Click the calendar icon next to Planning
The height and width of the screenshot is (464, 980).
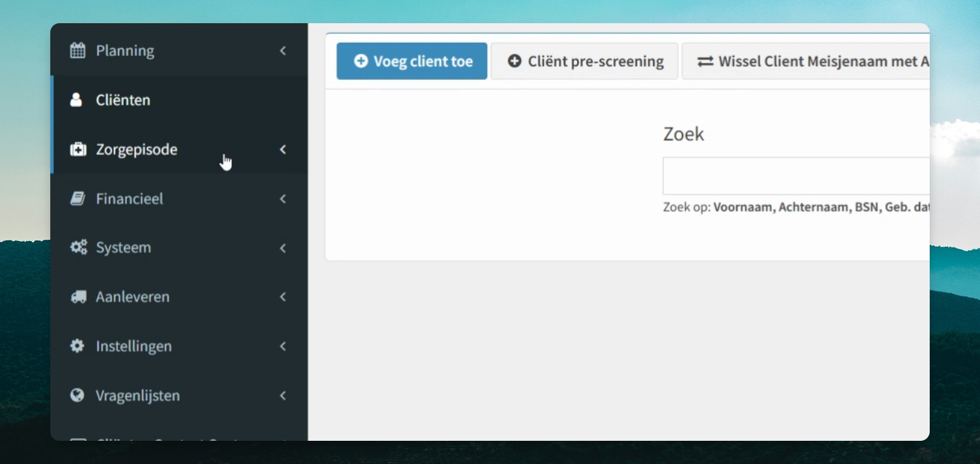click(x=77, y=50)
